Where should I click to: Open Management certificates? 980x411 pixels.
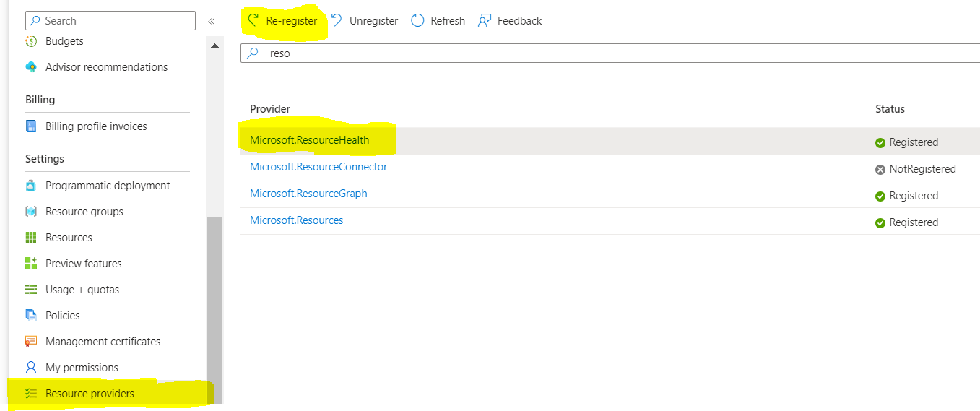103,342
